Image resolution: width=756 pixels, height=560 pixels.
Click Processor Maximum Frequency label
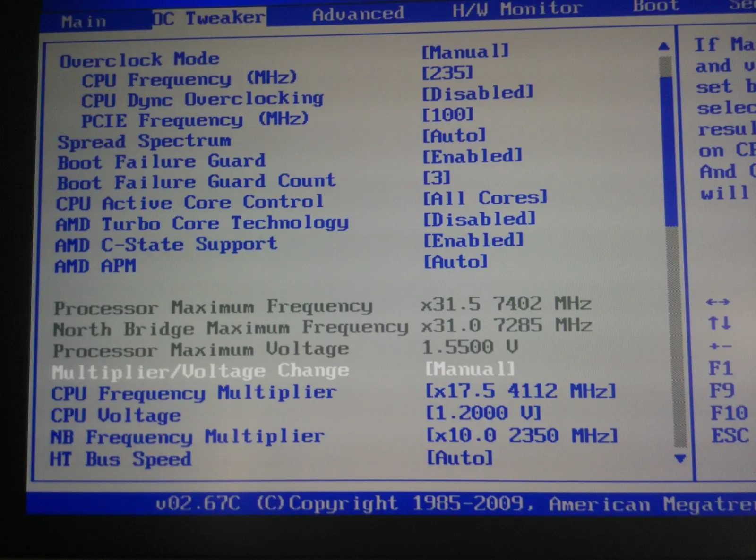213,307
